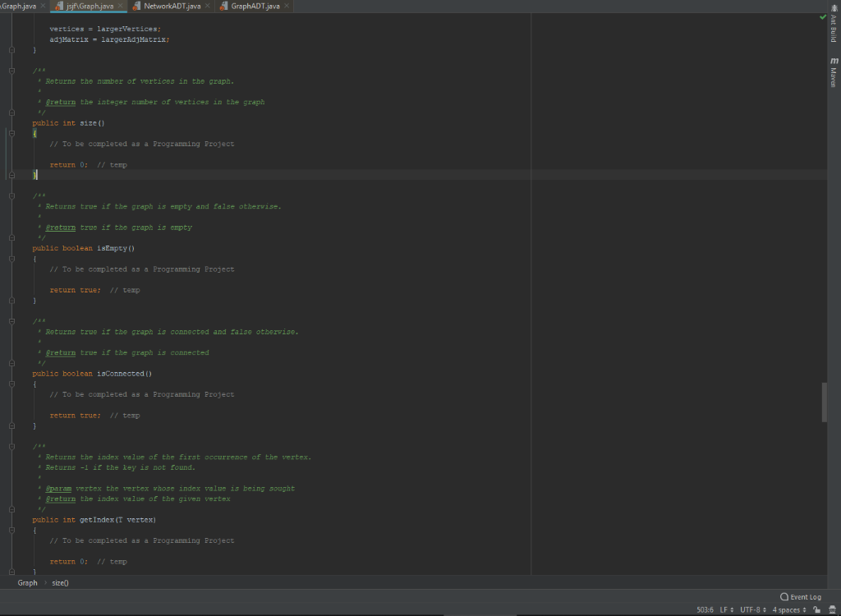Collapse the getIndex() method body fold marker
The height and width of the screenshot is (616, 841).
click(x=11, y=530)
